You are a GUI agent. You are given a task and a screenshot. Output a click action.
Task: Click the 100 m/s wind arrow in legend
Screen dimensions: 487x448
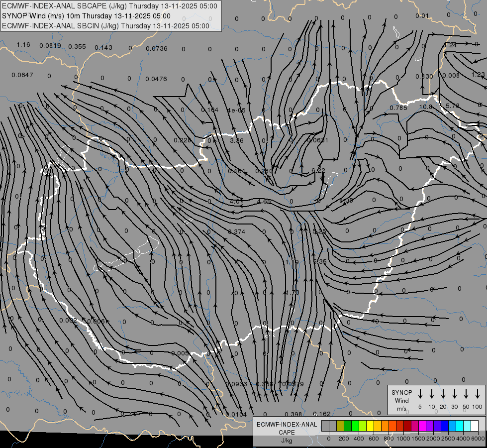coord(478,394)
